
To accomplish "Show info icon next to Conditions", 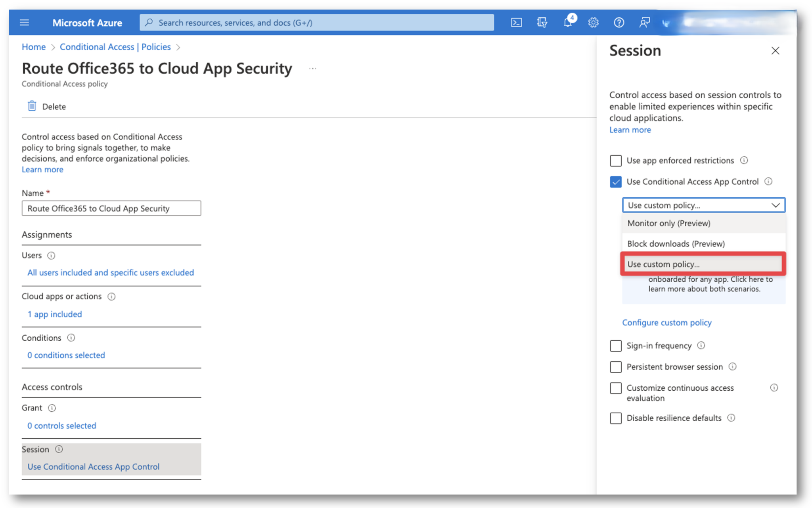I will [71, 338].
